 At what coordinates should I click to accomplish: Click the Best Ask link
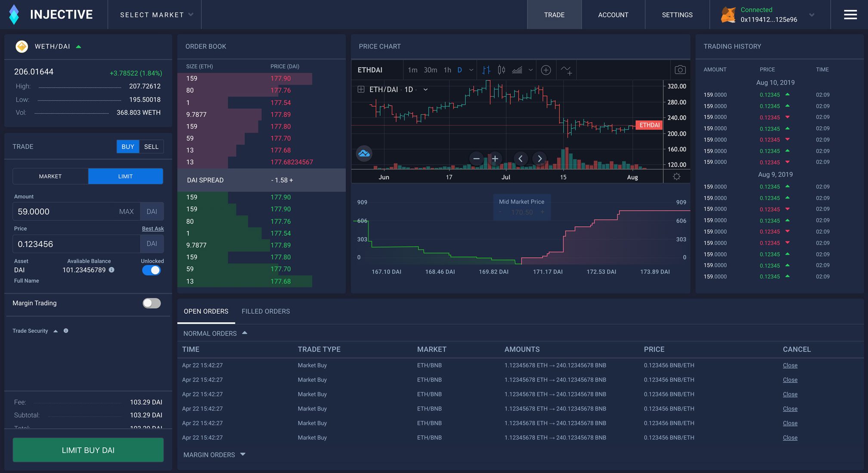tap(153, 229)
